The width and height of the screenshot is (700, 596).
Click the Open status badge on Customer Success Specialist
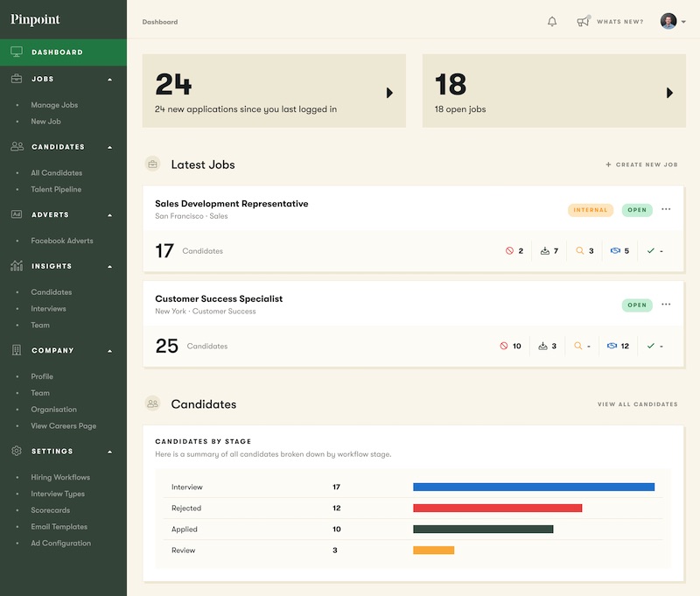click(x=637, y=305)
